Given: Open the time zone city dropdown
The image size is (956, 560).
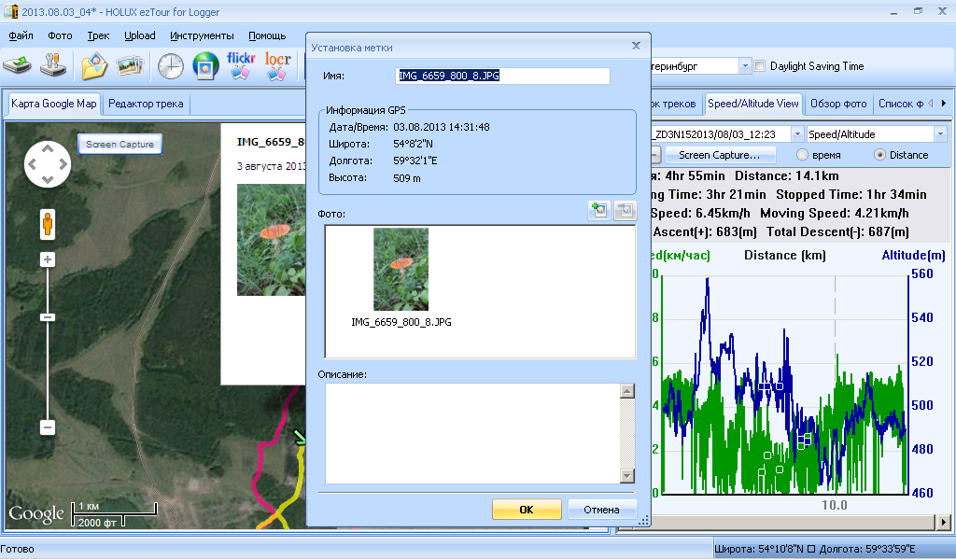Looking at the screenshot, I should [x=744, y=66].
